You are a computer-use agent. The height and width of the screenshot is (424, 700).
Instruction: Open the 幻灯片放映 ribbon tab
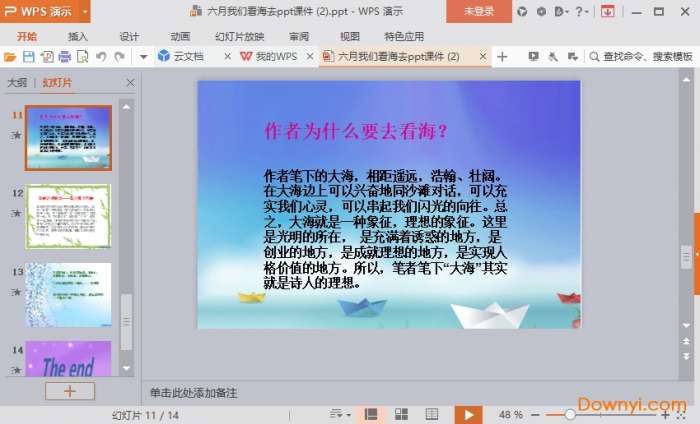click(x=239, y=37)
